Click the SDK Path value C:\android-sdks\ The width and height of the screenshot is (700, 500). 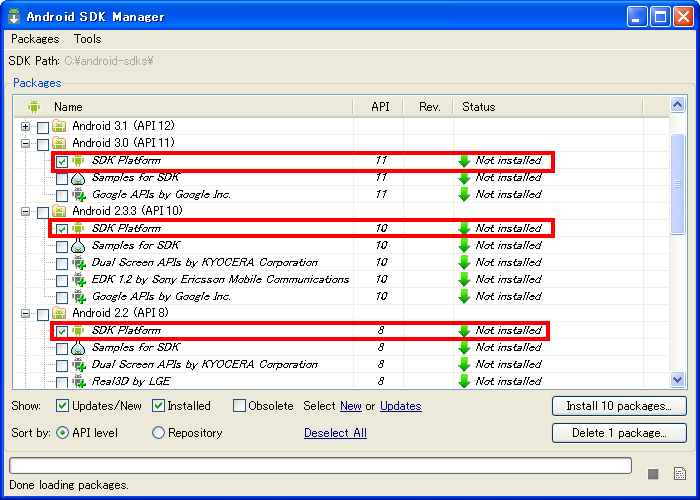coord(109,61)
